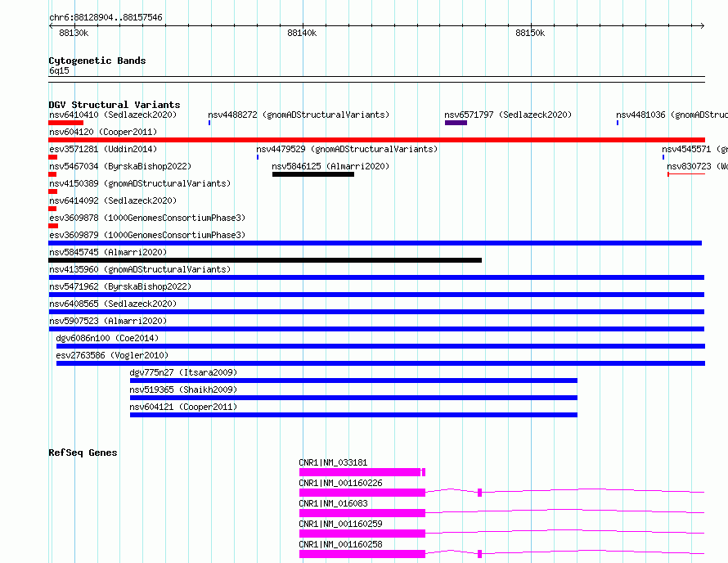Open CNR1|NM_016083 transcript label
The width and height of the screenshot is (728, 563).
(x=333, y=503)
